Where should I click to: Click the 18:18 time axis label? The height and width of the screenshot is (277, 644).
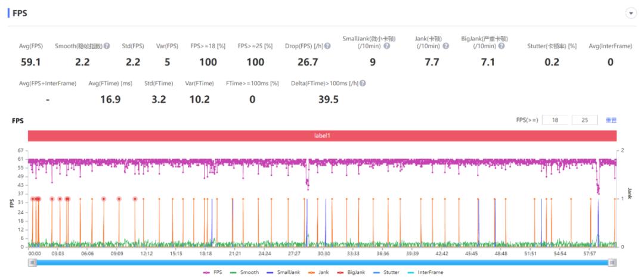pyautogui.click(x=205, y=254)
